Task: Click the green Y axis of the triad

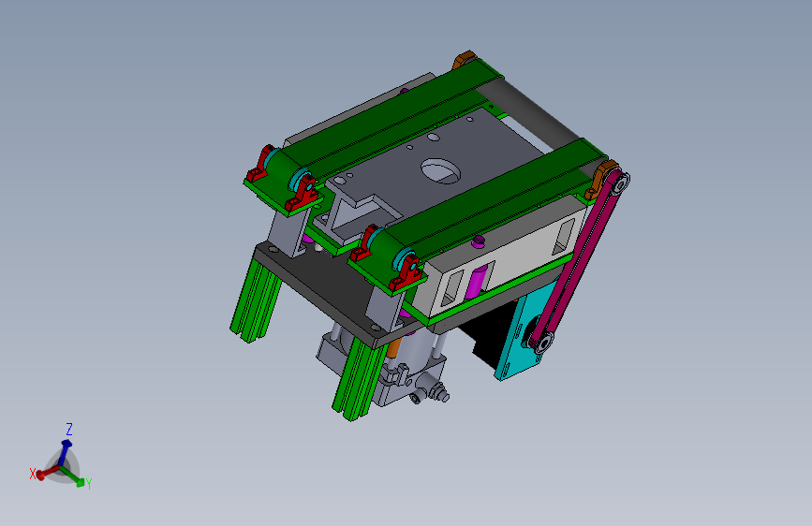Action: tap(72, 476)
